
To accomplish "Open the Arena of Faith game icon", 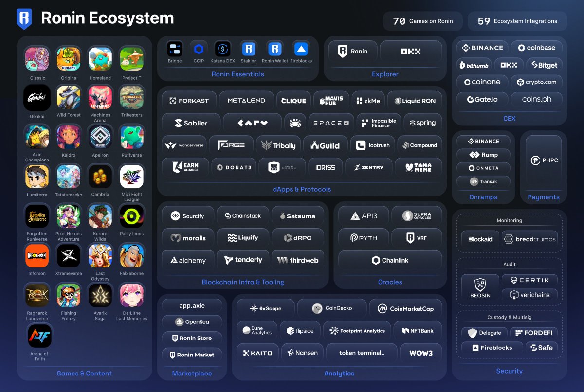I will [x=40, y=336].
